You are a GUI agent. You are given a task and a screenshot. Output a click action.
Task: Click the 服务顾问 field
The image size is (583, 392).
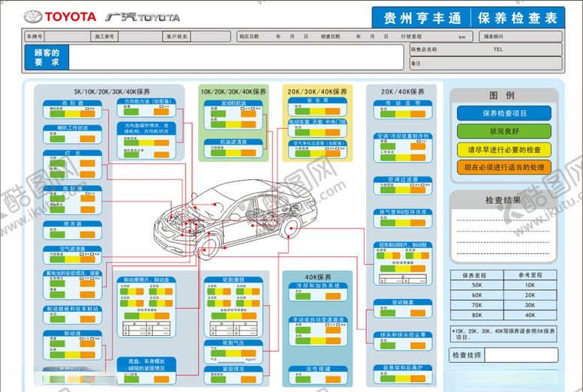coord(521,37)
